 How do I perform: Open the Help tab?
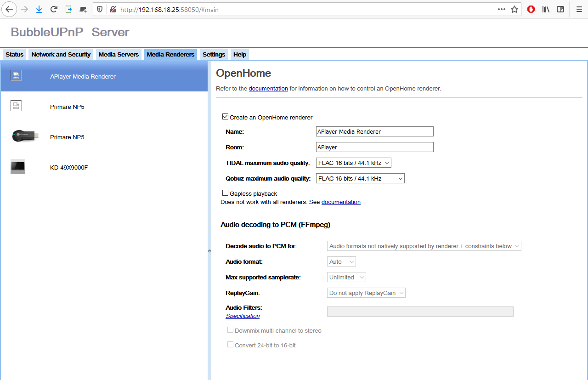click(x=240, y=54)
